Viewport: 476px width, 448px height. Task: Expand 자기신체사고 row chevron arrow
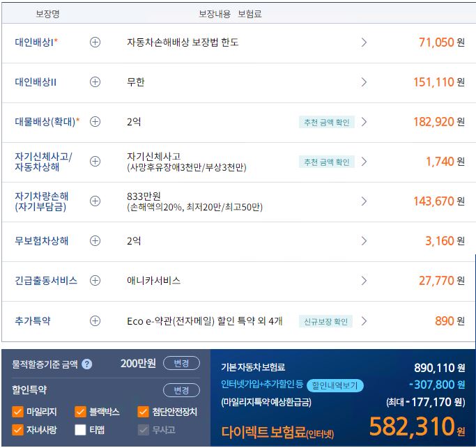click(x=364, y=162)
